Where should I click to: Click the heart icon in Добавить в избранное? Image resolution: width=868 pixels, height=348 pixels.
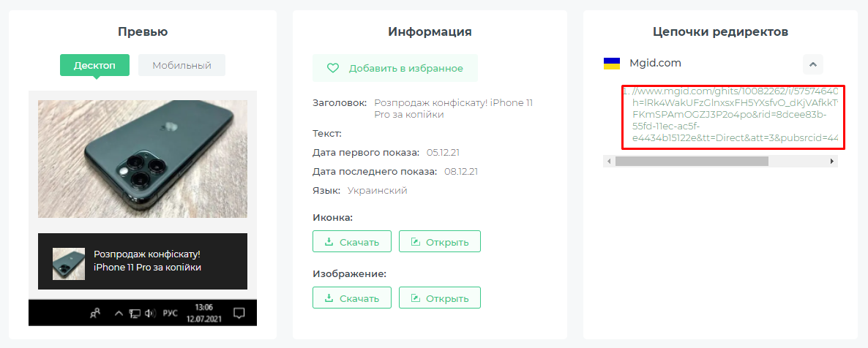pos(333,69)
